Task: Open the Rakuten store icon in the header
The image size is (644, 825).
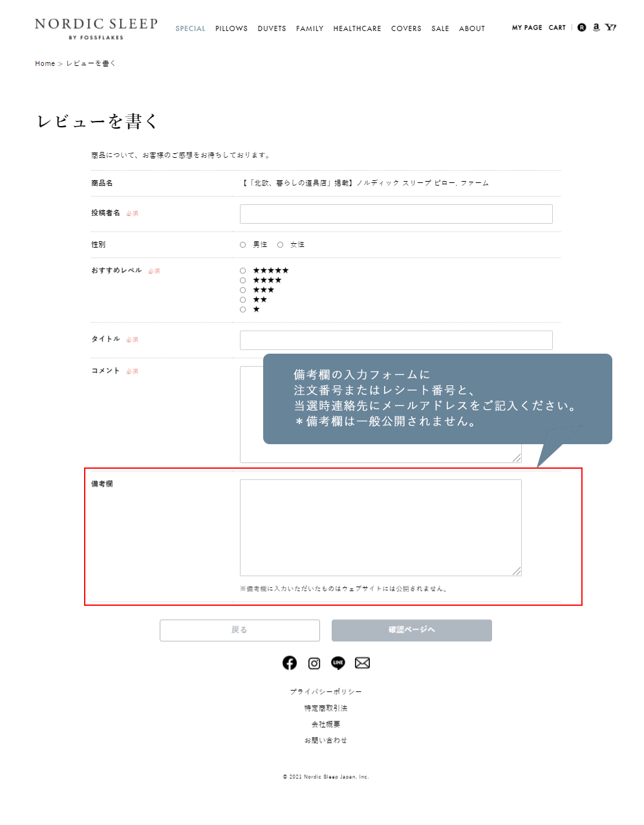Action: [x=581, y=28]
